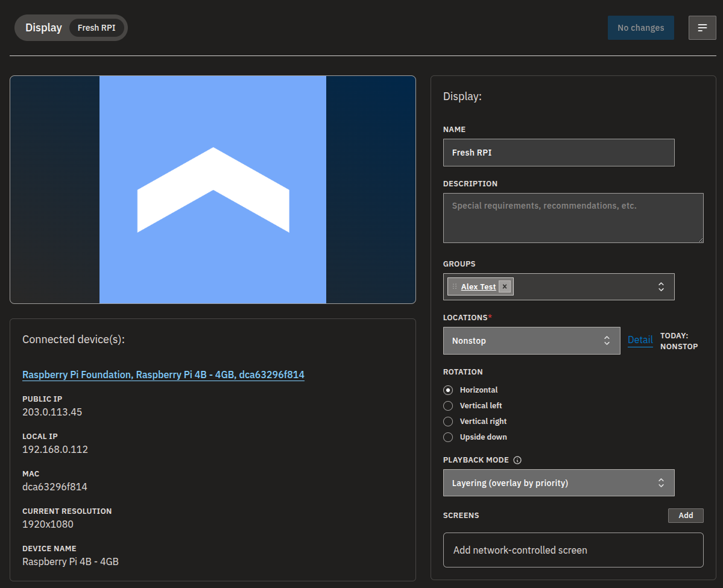Viewport: 723px width, 588px height.
Task: Open the hamburger menu icon
Action: (702, 28)
